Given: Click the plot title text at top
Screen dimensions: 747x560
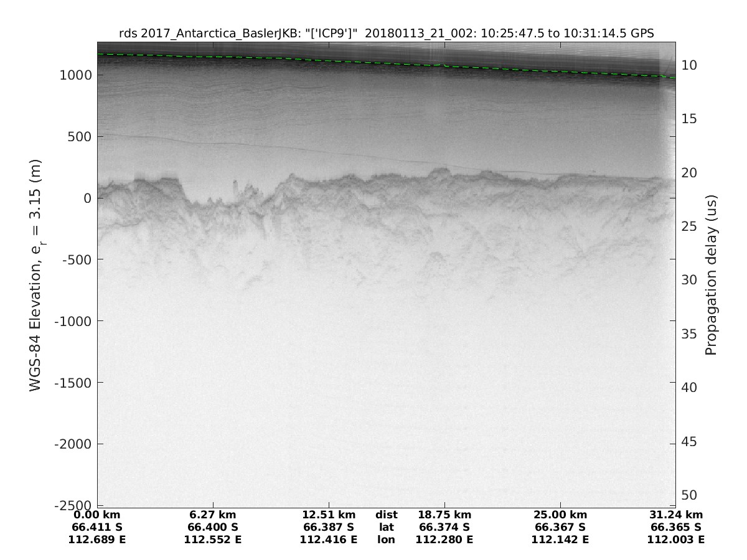Looking at the screenshot, I should coord(386,34).
